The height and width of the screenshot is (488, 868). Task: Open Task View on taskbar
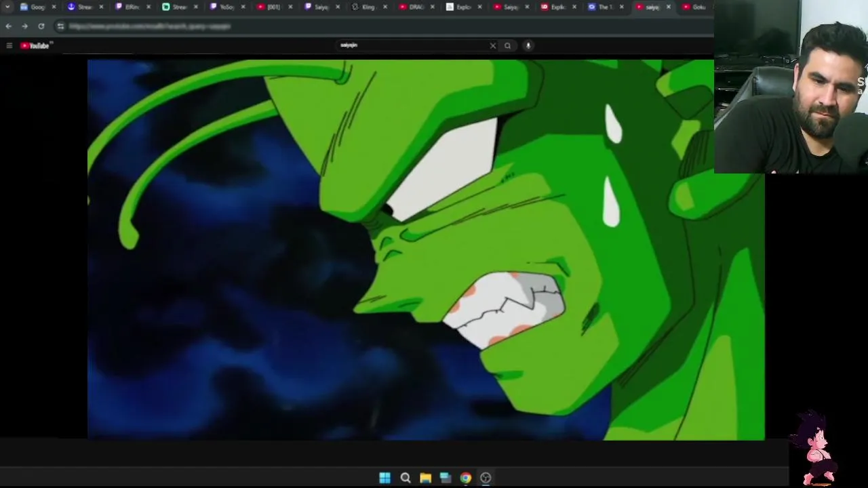pyautogui.click(x=446, y=478)
